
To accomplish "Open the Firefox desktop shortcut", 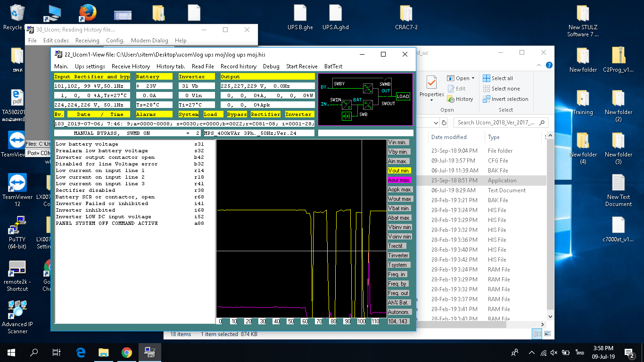I will click(88, 13).
